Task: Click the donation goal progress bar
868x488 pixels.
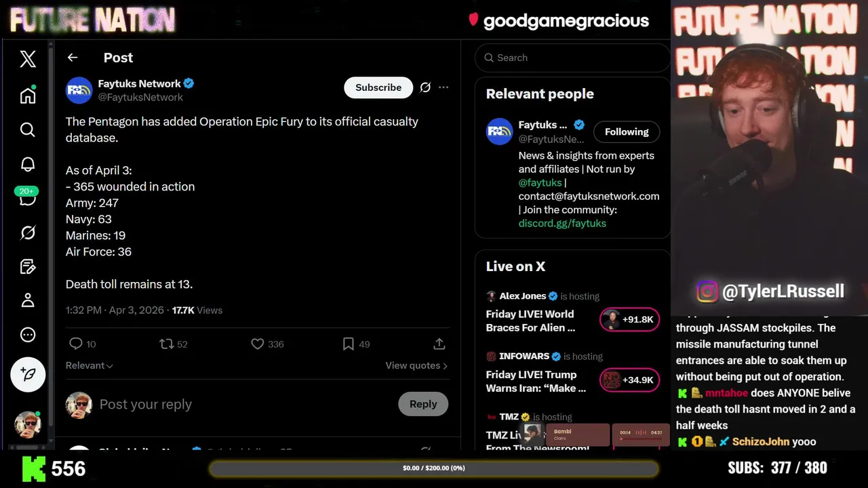Action: [434, 468]
